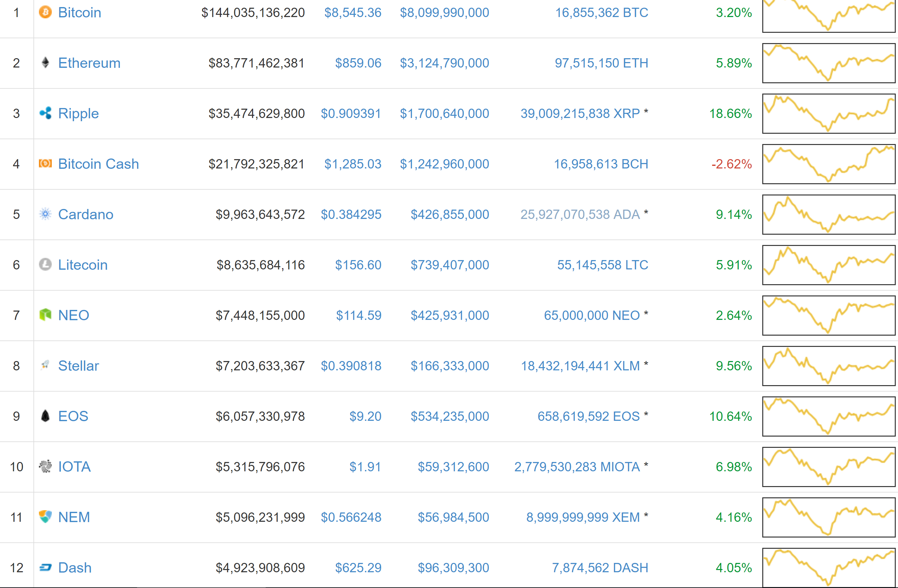Open the NEM name link
Screen dimensions: 898x588
tap(74, 517)
